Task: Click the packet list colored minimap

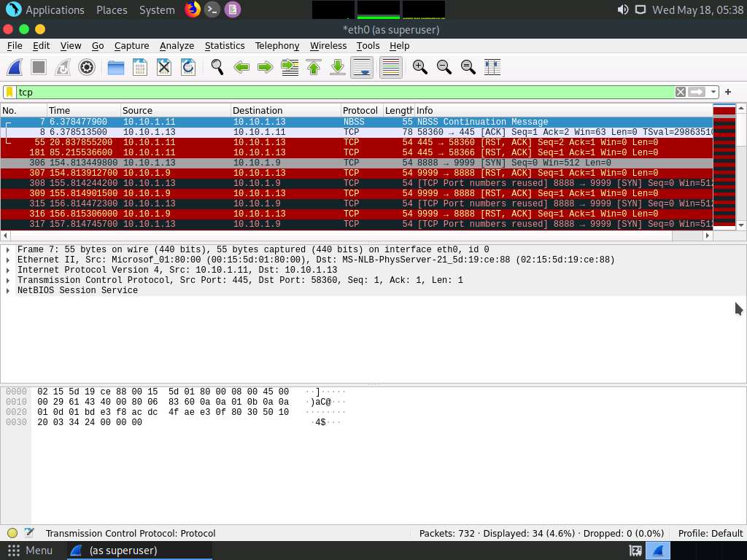Action: click(724, 166)
